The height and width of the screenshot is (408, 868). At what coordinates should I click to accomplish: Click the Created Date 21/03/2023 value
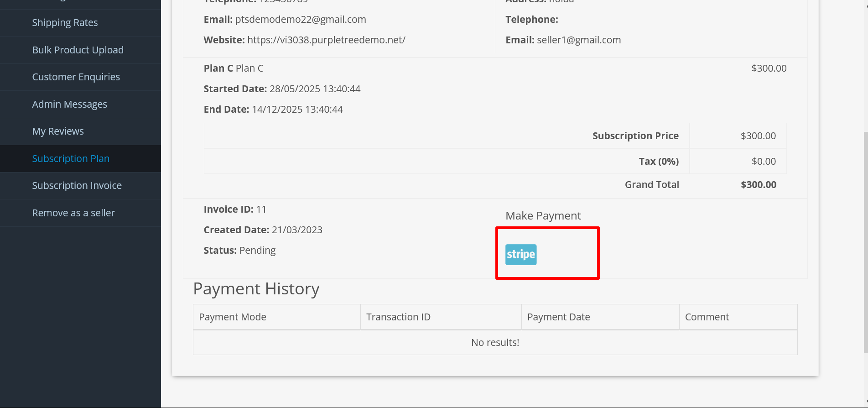[297, 230]
